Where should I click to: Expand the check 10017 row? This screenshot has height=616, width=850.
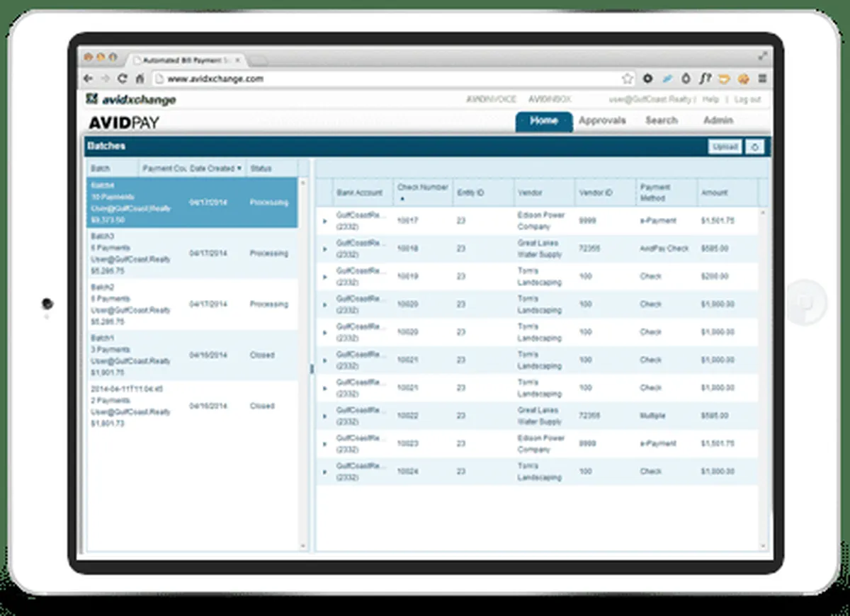pos(324,222)
